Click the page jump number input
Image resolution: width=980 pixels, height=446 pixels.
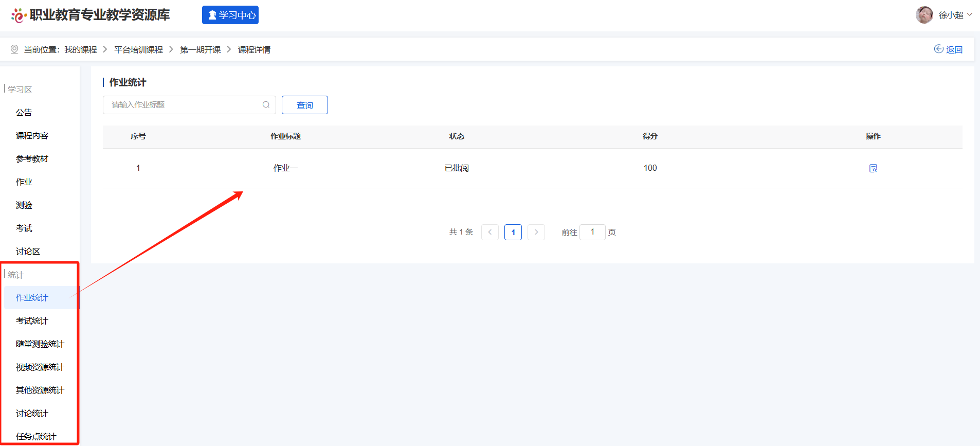(x=592, y=232)
